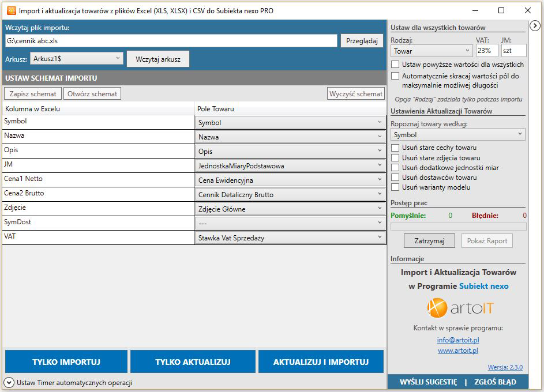Open the Cennik Detaliczny Brutto dropdown

pyautogui.click(x=290, y=194)
